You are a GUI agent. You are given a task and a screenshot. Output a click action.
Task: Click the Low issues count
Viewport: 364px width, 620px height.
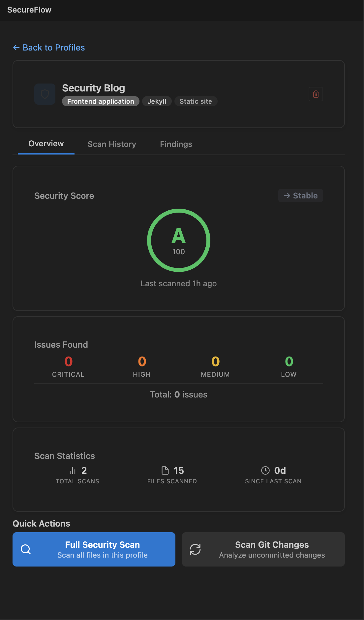pyautogui.click(x=289, y=362)
